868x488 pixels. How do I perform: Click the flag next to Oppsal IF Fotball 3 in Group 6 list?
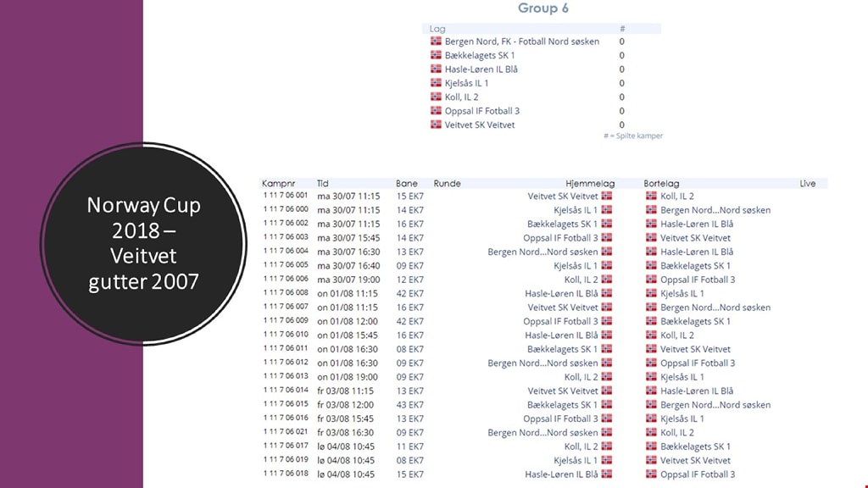coord(437,110)
